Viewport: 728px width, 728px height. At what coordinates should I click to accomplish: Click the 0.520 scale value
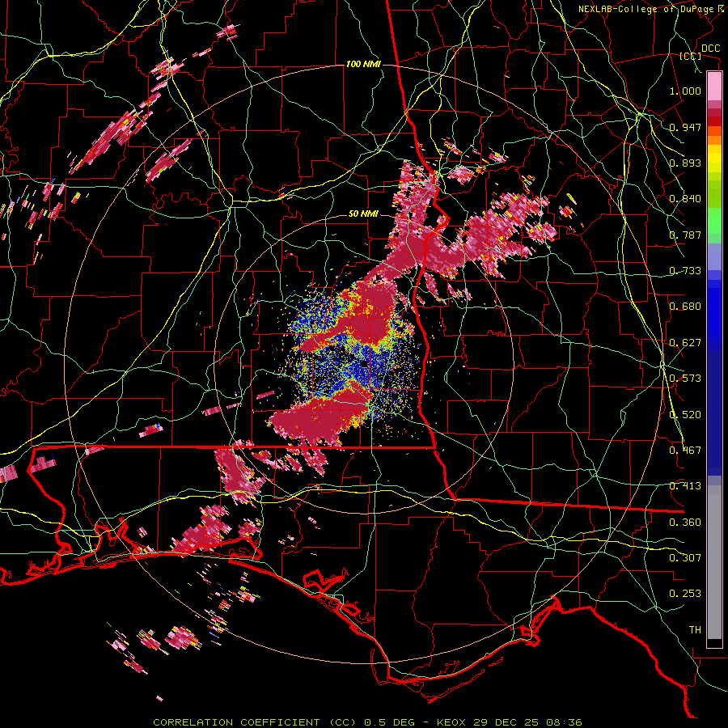click(685, 415)
